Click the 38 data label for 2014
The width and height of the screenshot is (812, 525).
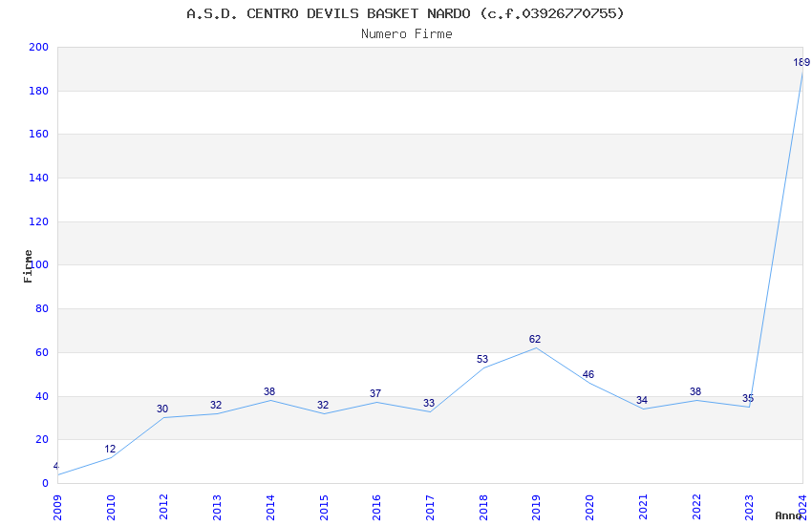269,391
